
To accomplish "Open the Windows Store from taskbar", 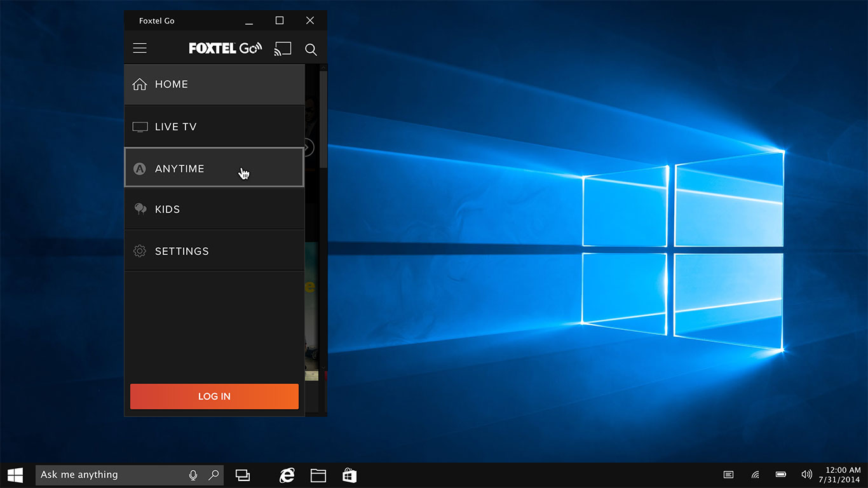I will click(349, 475).
